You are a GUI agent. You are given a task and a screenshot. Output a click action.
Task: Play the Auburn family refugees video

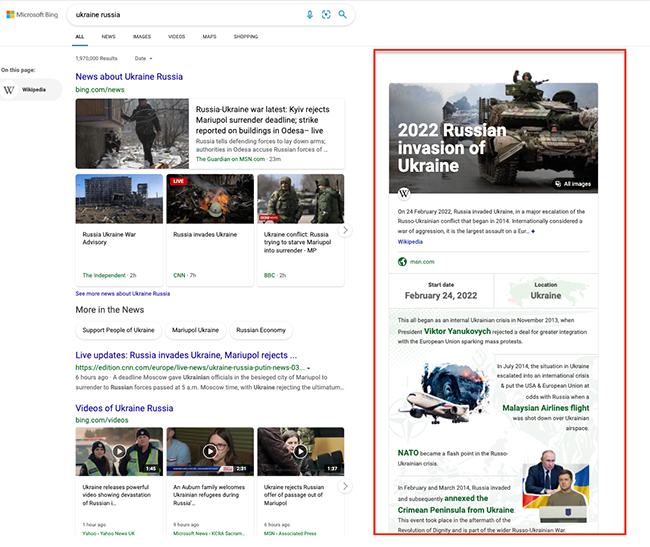click(210, 451)
